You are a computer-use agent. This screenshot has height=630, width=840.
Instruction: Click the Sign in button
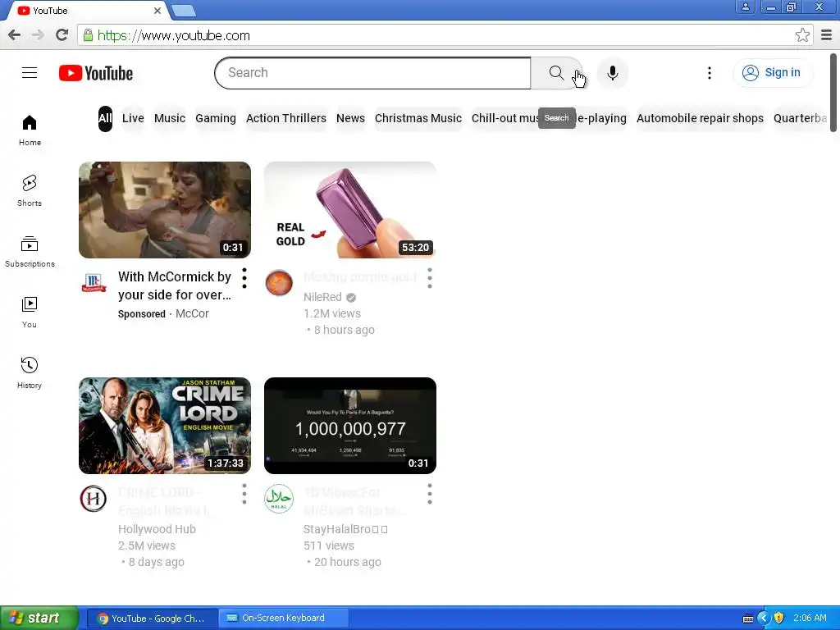[772, 73]
